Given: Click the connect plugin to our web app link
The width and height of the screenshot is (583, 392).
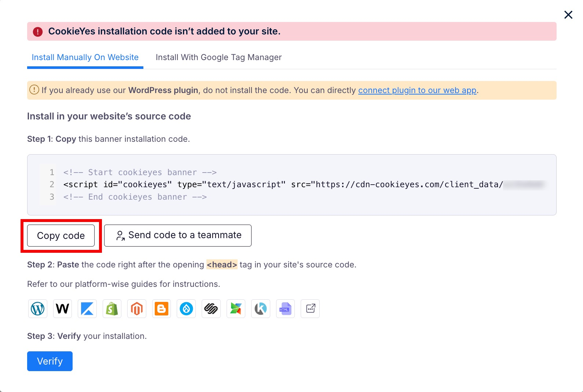Looking at the screenshot, I should [x=417, y=90].
